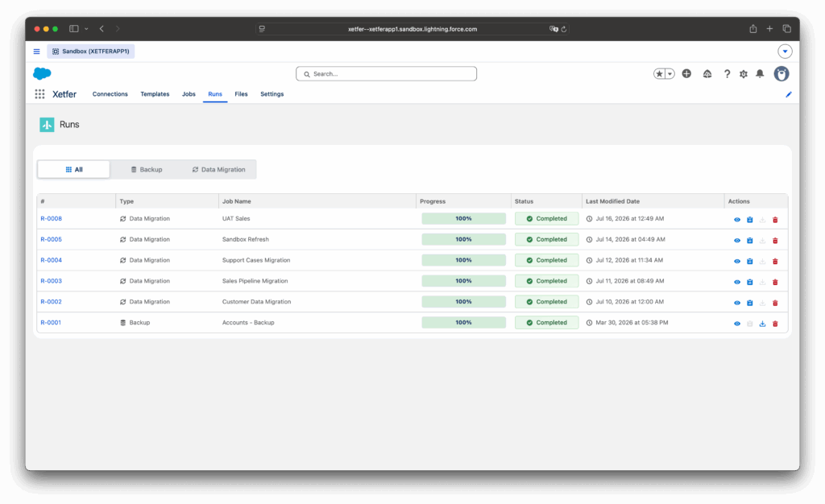
Task: View run R-0008 via eye icon
Action: click(x=736, y=220)
